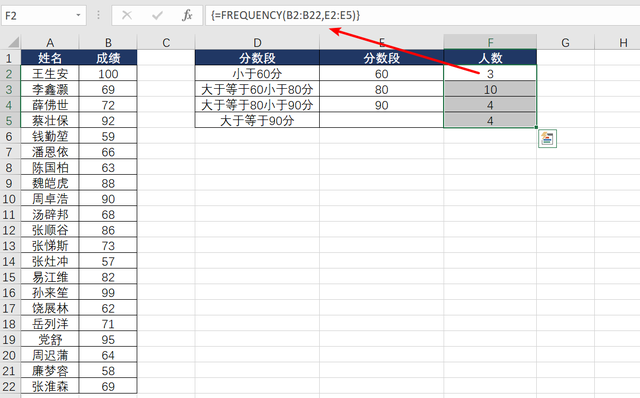The image size is (640, 398).
Task: Select the name cell 薛佛世
Action: tap(50, 105)
